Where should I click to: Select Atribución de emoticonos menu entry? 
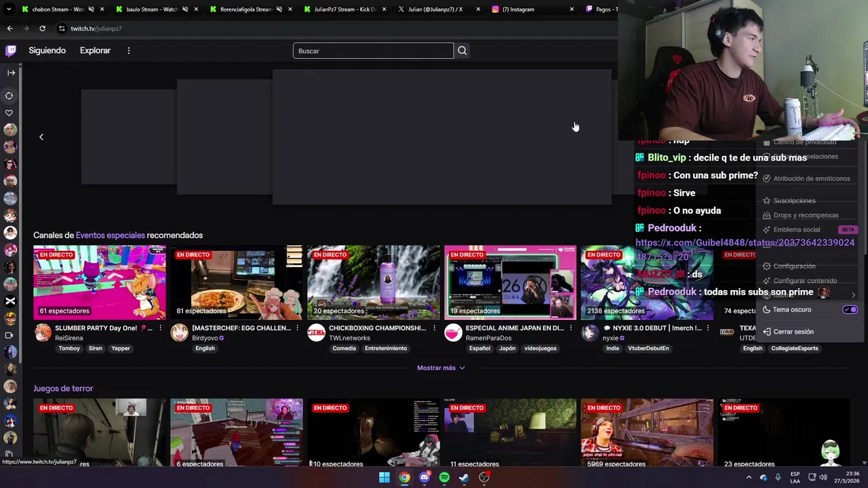click(x=811, y=179)
